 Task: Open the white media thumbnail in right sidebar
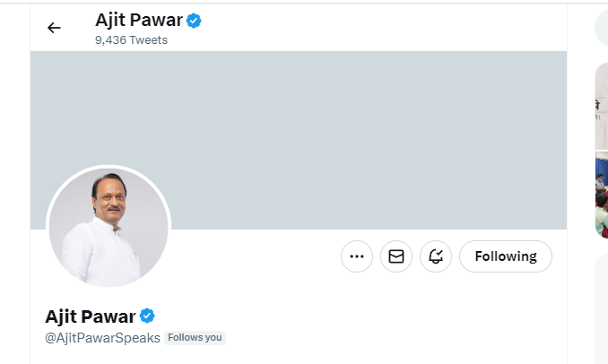point(602,106)
